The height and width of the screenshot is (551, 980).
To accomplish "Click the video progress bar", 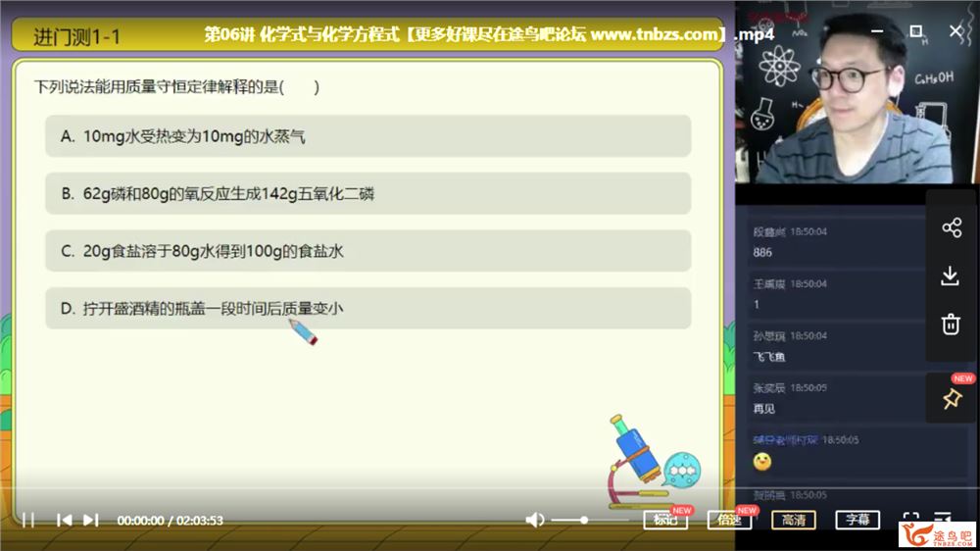I will [490, 488].
